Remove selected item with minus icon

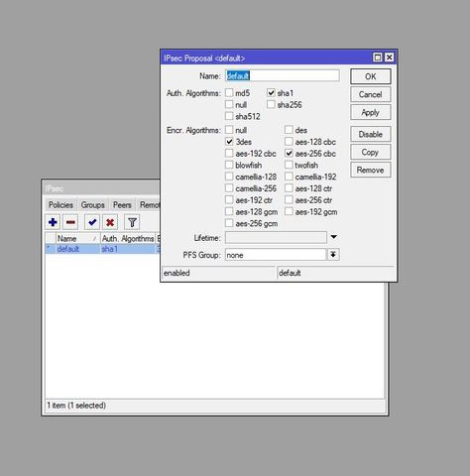pyautogui.click(x=70, y=222)
